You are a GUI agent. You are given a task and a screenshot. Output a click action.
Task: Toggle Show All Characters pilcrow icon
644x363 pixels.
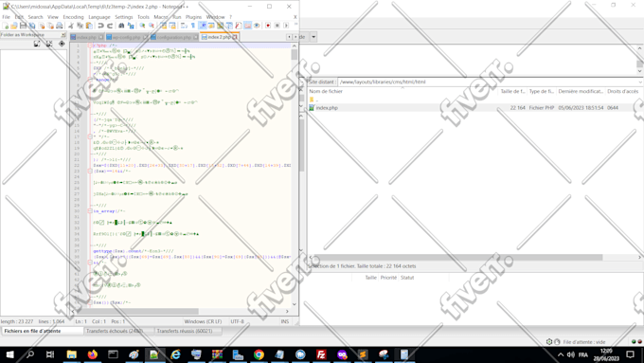[x=193, y=26]
